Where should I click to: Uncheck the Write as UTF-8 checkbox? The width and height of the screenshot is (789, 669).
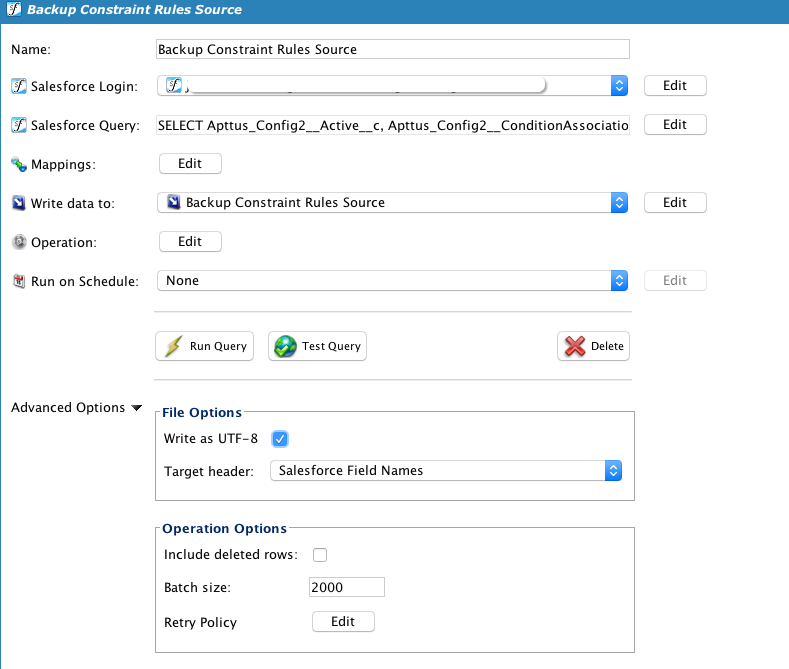[280, 439]
